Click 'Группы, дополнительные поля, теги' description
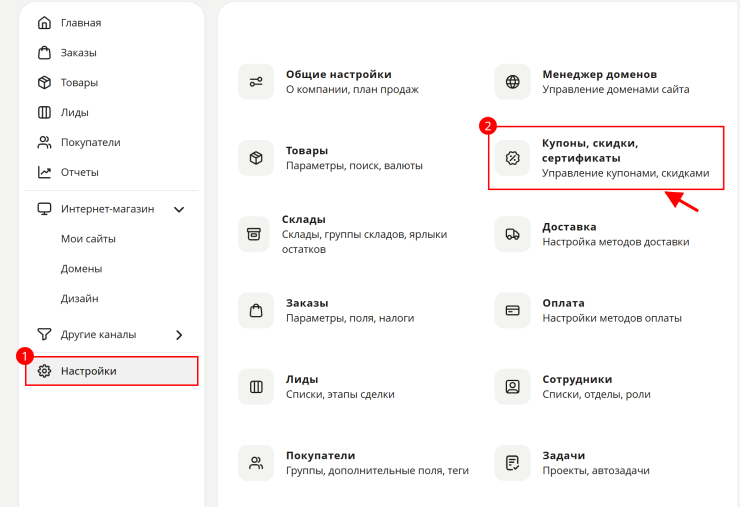This screenshot has height=507, width=740. pyautogui.click(x=377, y=471)
